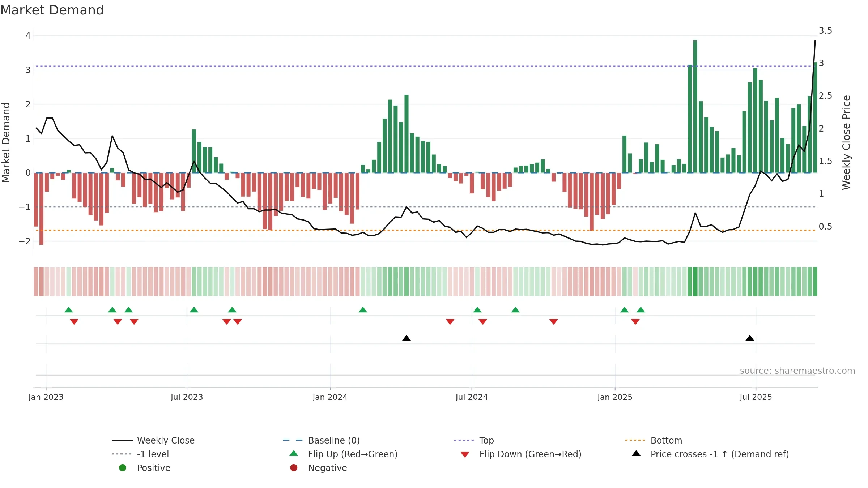The height and width of the screenshot is (488, 868).
Task: Open the sharemaestro.com source credit
Action: (x=797, y=371)
